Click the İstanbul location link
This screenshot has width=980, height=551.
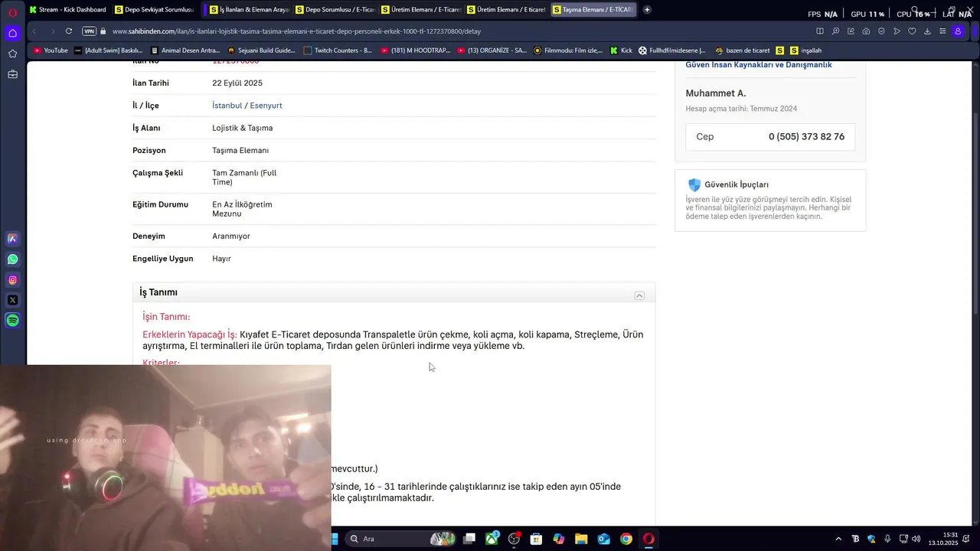tap(227, 106)
